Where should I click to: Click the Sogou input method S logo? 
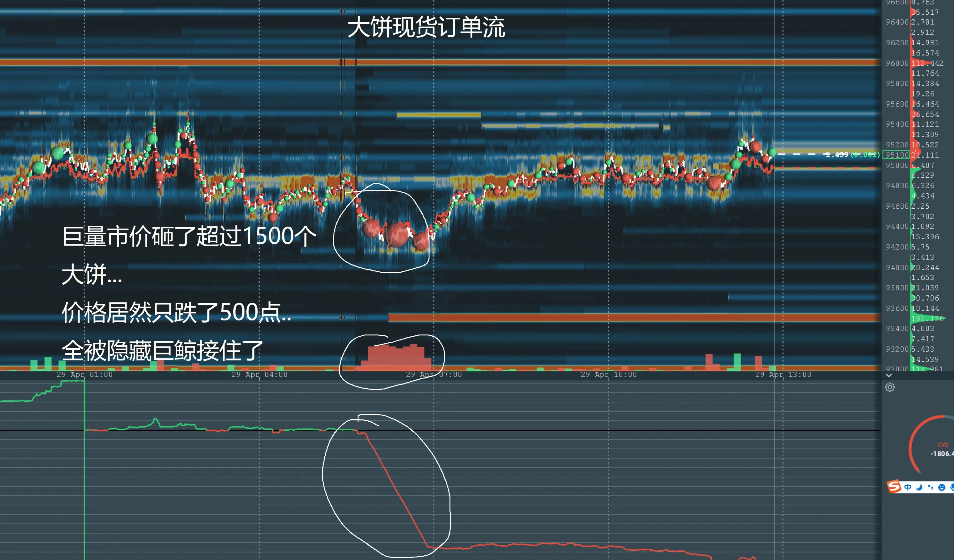tap(894, 486)
